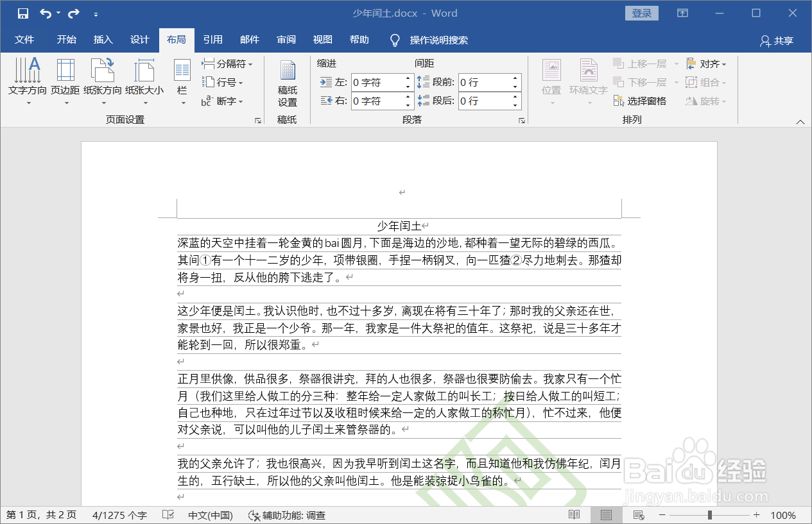This screenshot has height=524, width=812.
Task: Click 辅助功能: 调查 accessibility status
Action: click(286, 515)
